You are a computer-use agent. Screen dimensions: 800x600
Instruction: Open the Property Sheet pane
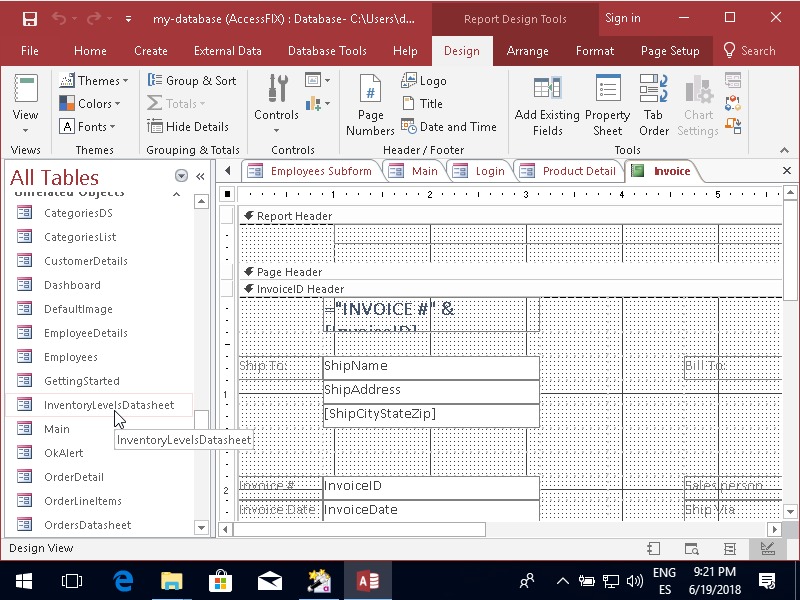point(607,105)
